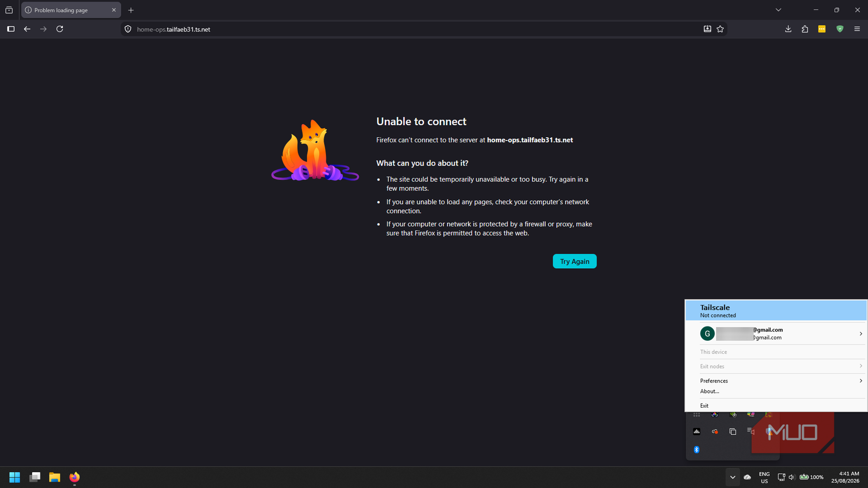Click the Bluetooth tray icon

(697, 450)
